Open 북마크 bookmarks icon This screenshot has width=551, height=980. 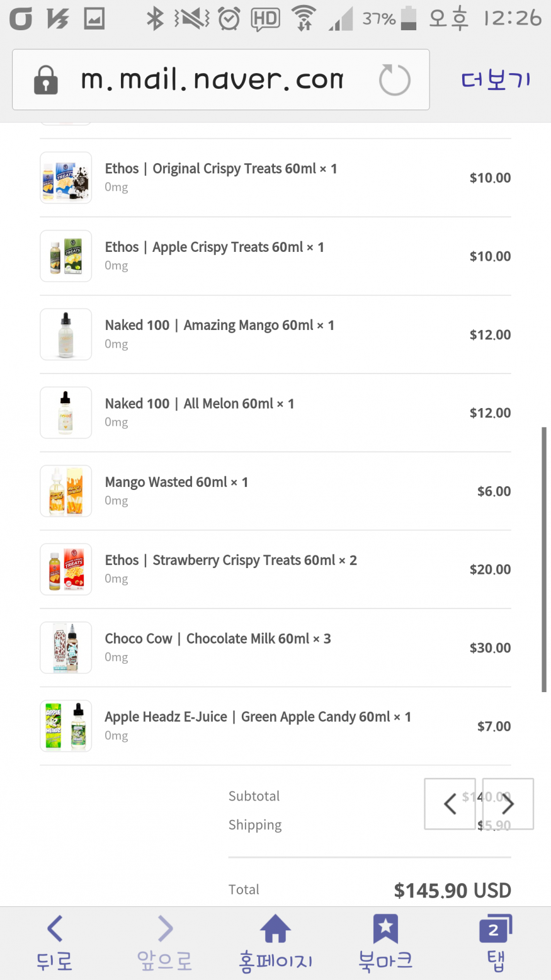point(385,943)
